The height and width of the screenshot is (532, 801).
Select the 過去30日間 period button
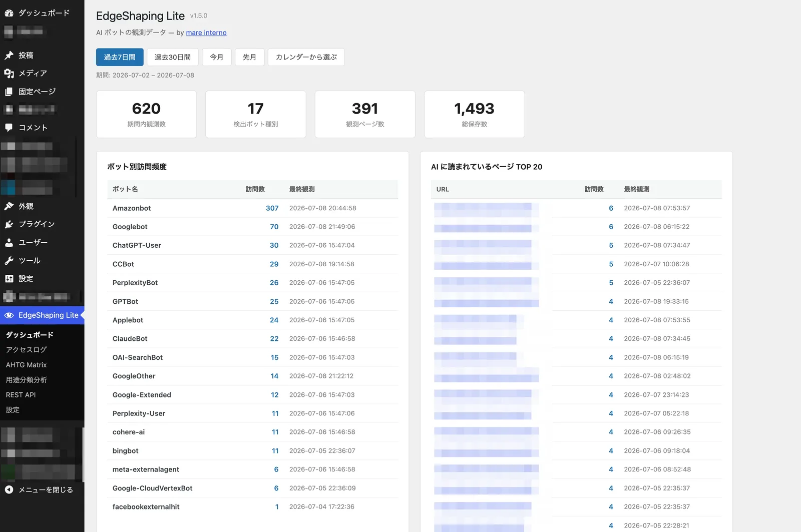coord(173,57)
